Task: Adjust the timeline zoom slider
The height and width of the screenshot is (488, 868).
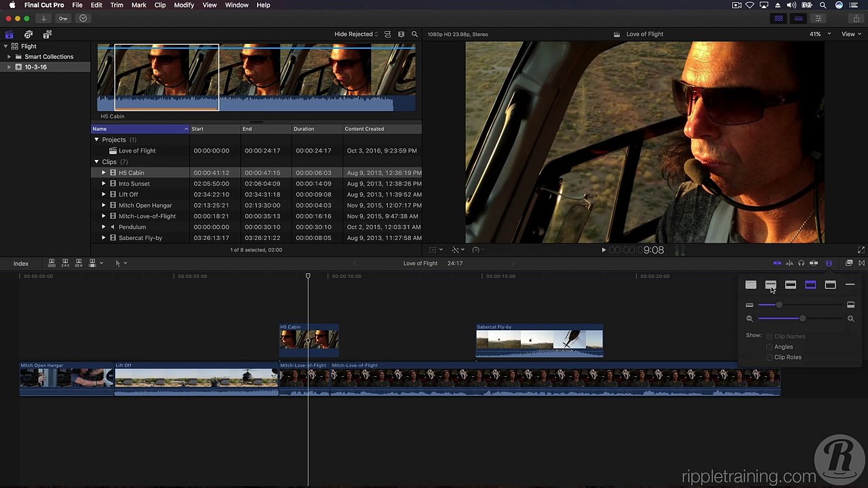Action: click(x=800, y=319)
